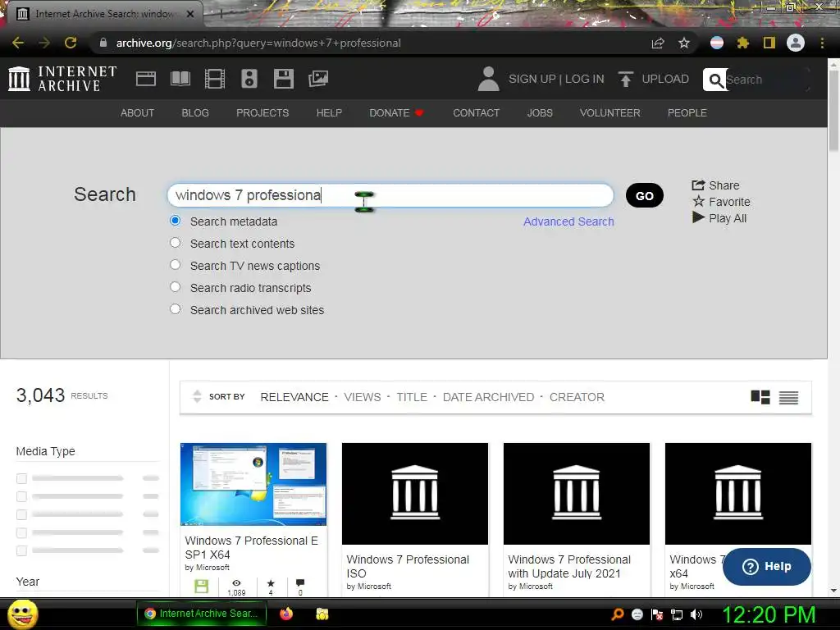Open the HELP menu item
This screenshot has height=630, width=840.
[x=329, y=113]
